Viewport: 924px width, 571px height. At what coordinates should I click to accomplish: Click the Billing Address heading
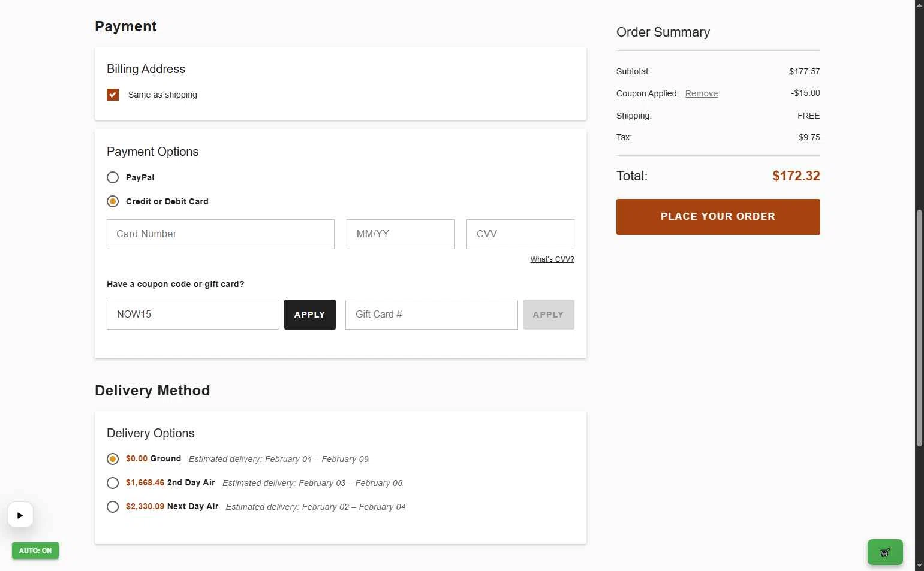point(146,69)
